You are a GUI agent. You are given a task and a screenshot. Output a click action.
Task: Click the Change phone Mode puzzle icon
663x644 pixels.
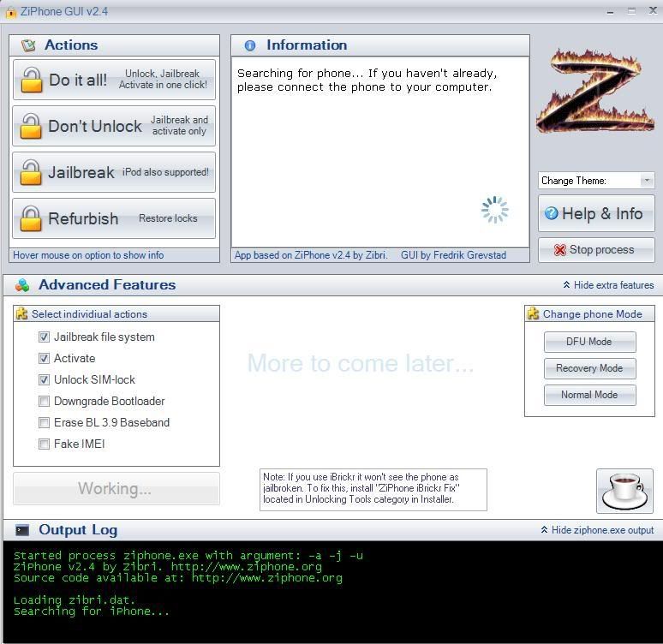(x=533, y=313)
